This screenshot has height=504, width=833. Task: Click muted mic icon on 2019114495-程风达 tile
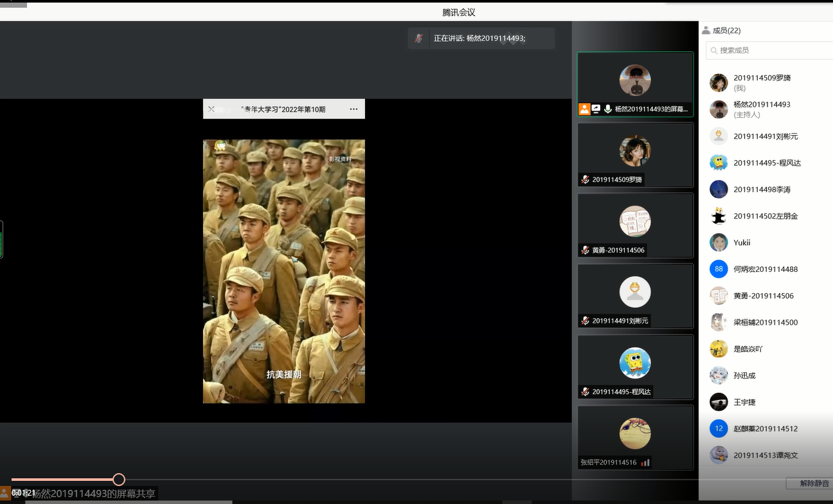point(585,392)
